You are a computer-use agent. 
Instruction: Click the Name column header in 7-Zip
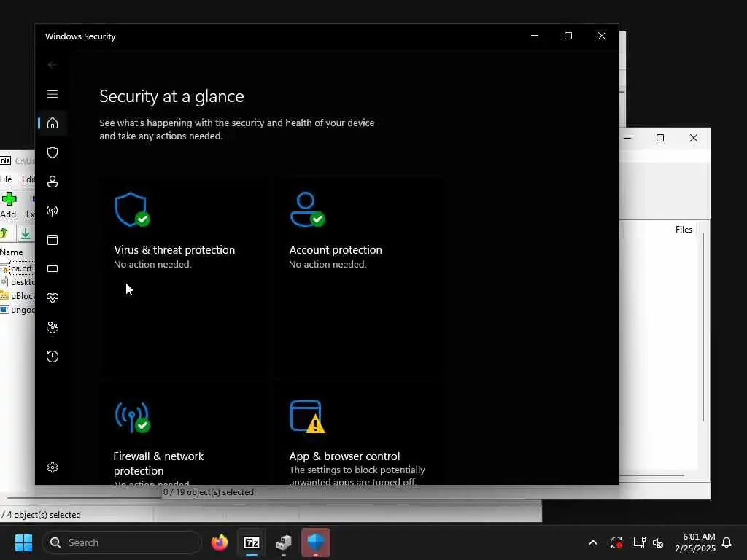click(12, 252)
